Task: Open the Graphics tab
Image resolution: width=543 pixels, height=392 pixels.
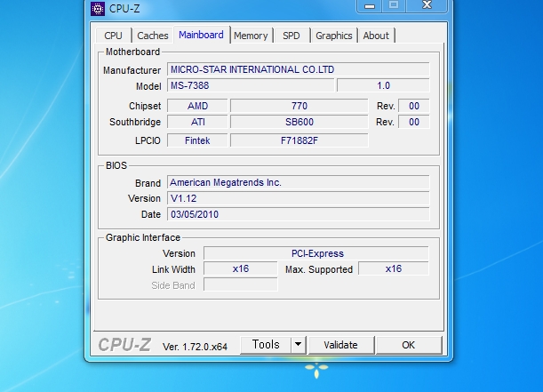Action: click(334, 36)
